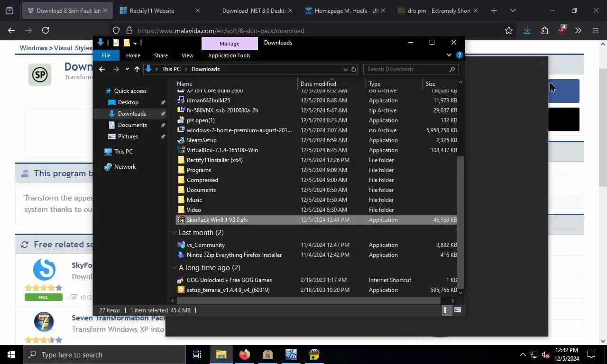Open recent locations dropdown in Explorer
The height and width of the screenshot is (364, 607).
coord(127,69)
